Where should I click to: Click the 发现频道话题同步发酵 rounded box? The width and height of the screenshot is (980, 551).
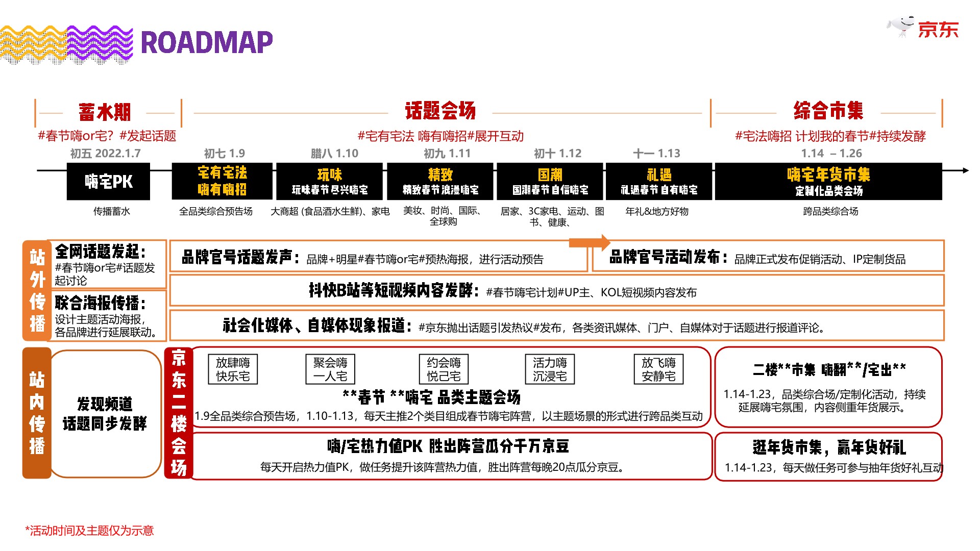[x=105, y=414]
